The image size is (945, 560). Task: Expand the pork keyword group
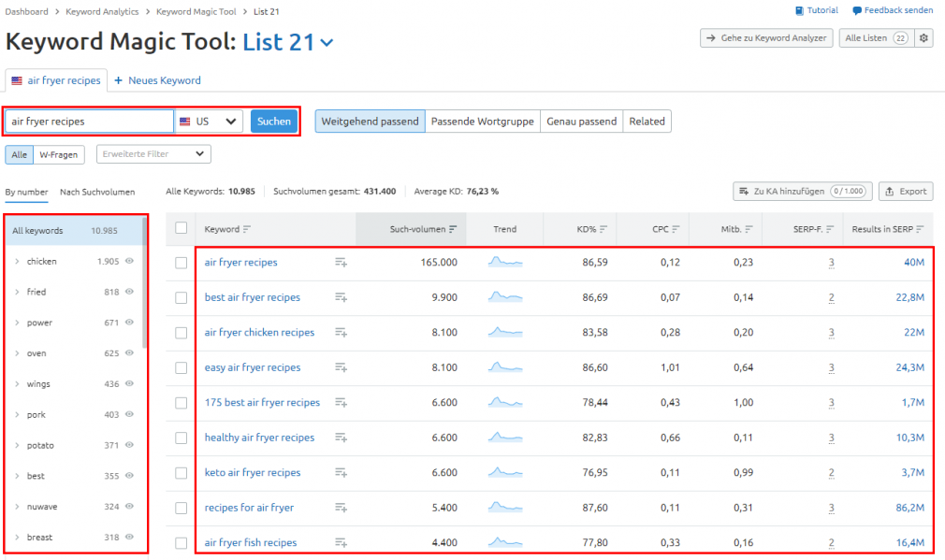17,415
